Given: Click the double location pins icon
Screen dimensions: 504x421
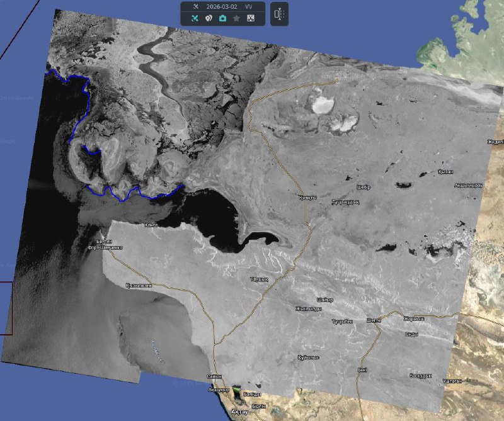Looking at the screenshot, I should point(208,19).
